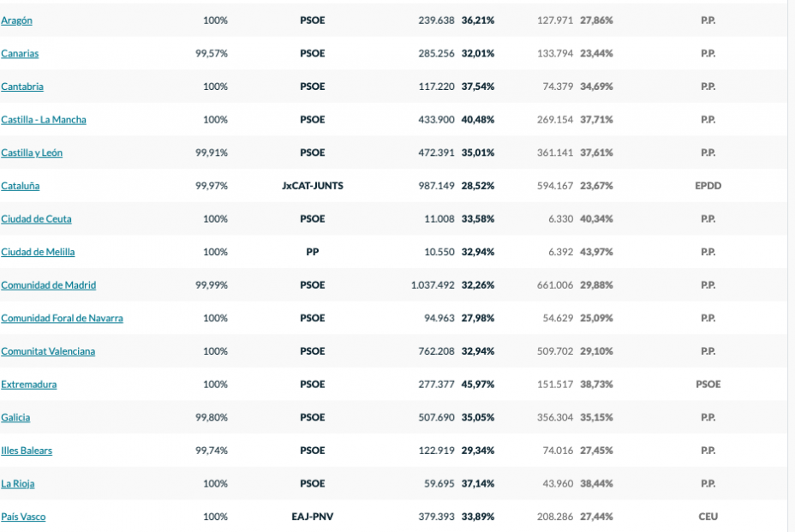Image resolution: width=795 pixels, height=532 pixels.
Task: Select the Galicia region link
Action: (15, 418)
